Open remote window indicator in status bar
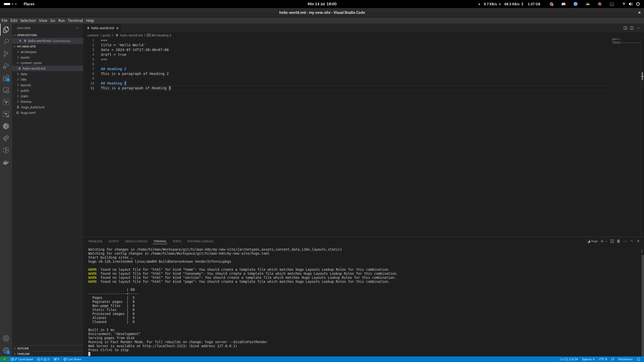Screen dimensions: 644x362 pyautogui.click(x=4, y=359)
